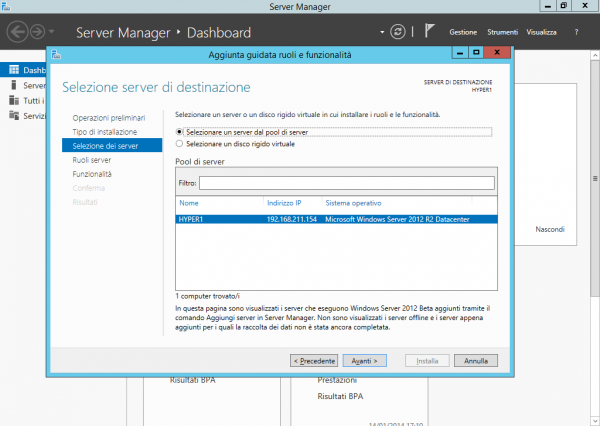This screenshot has height=426, width=600.
Task: Go to Tipo di installazione step
Action: point(104,132)
